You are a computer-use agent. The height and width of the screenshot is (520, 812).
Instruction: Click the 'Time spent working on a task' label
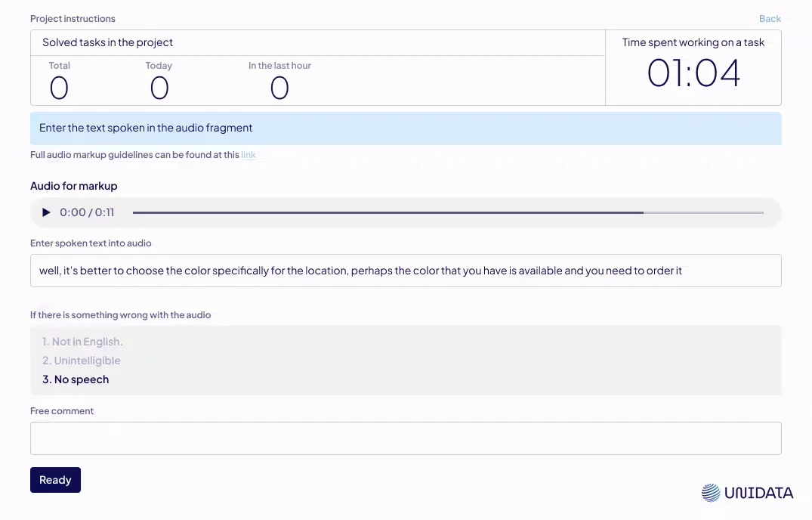[x=693, y=42]
